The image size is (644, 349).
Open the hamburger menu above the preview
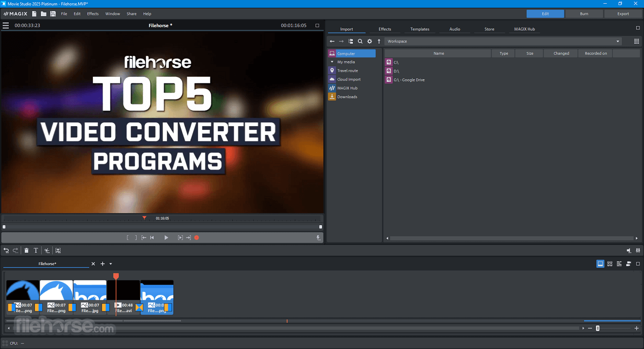[x=6, y=25]
